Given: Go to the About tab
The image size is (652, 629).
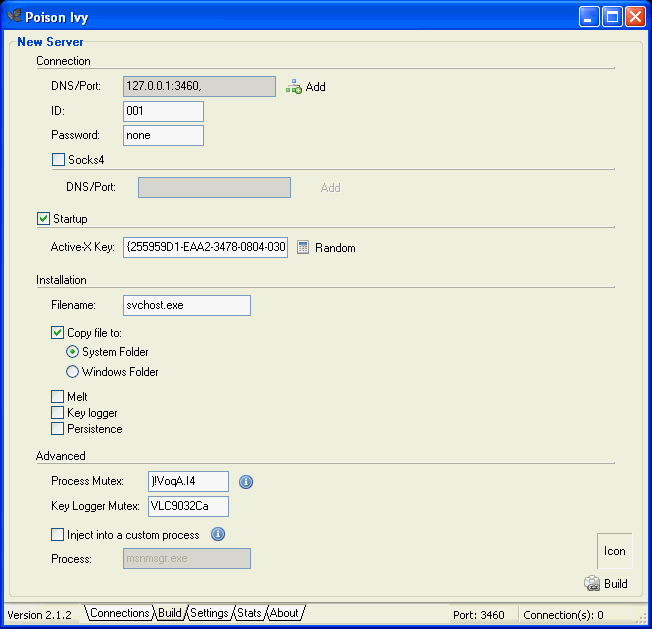Looking at the screenshot, I should tap(284, 613).
